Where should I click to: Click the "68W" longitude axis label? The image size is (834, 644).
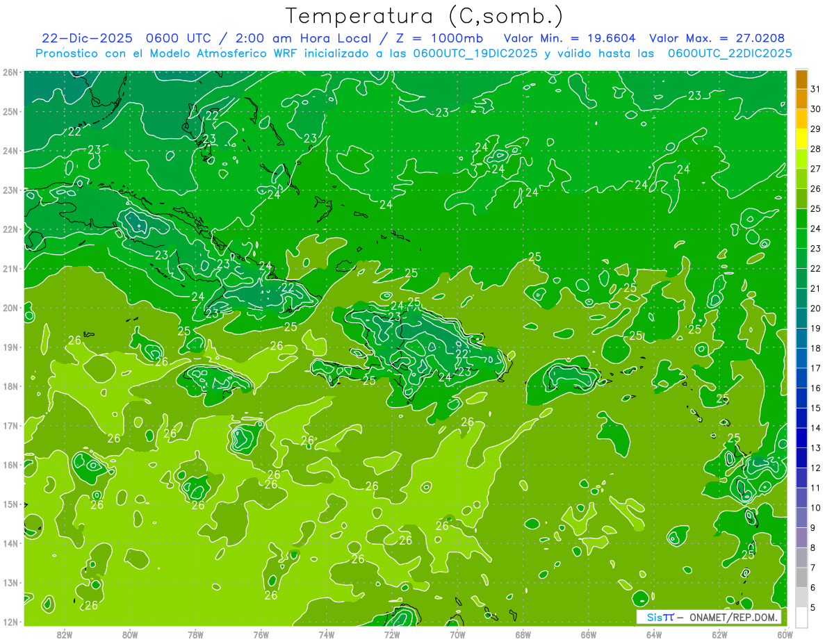point(523,634)
